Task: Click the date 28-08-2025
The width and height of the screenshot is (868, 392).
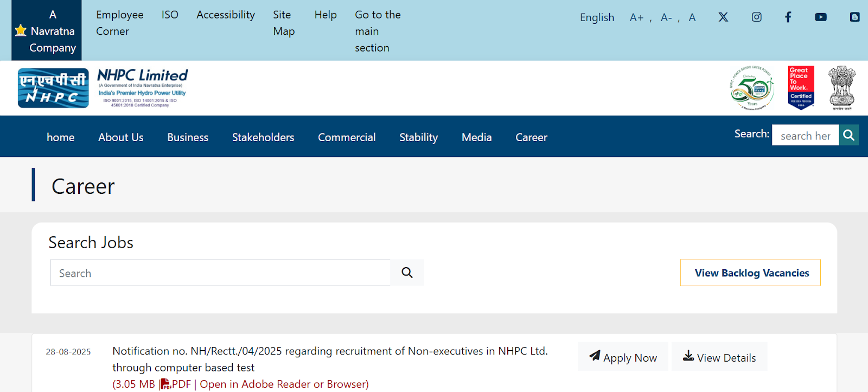Action: pyautogui.click(x=68, y=352)
